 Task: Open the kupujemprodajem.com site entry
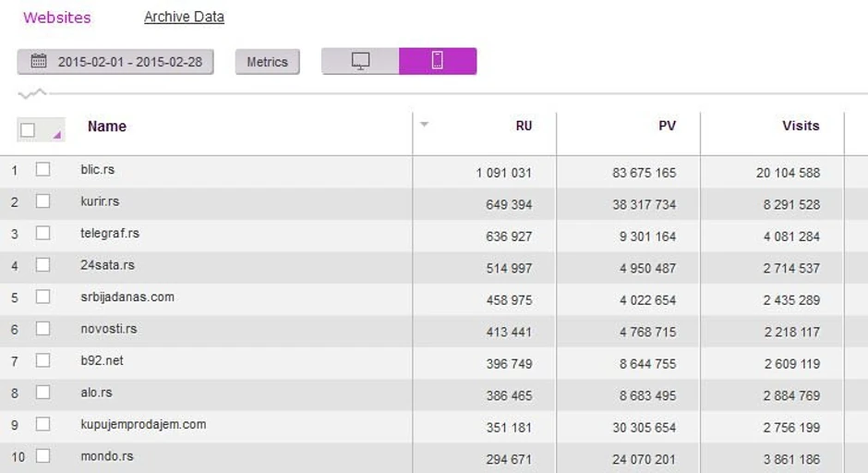[x=143, y=425]
